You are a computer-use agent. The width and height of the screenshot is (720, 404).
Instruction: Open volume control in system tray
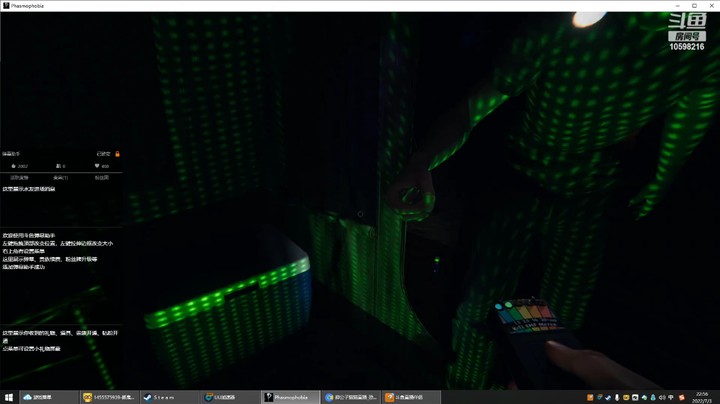pos(662,398)
